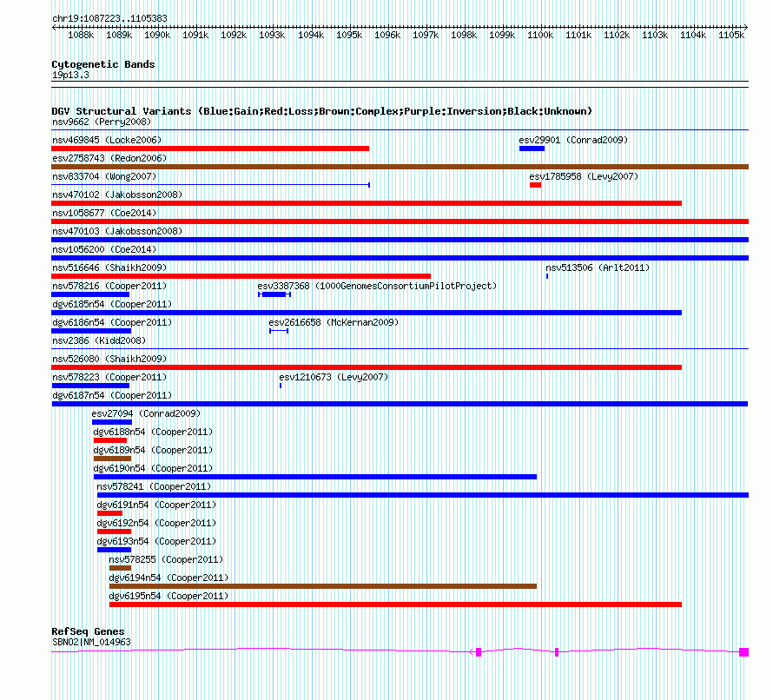Click the SBNO2|NM_014963 gene label
The width and height of the screenshot is (773, 700).
[x=91, y=642]
